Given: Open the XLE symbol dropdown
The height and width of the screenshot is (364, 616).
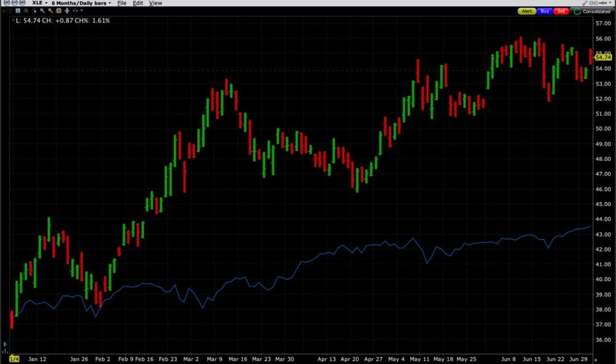Looking at the screenshot, I should point(40,3).
